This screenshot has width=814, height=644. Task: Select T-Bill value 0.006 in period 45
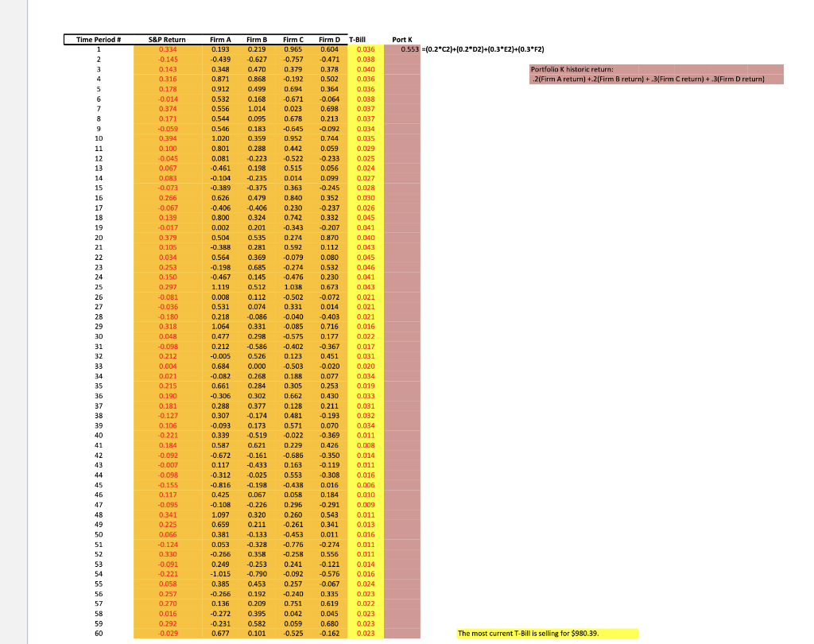coord(366,485)
